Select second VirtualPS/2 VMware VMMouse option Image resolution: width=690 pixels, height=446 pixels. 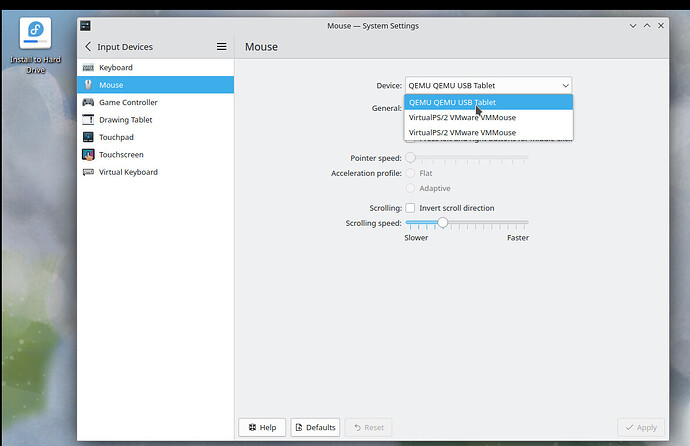coord(488,132)
